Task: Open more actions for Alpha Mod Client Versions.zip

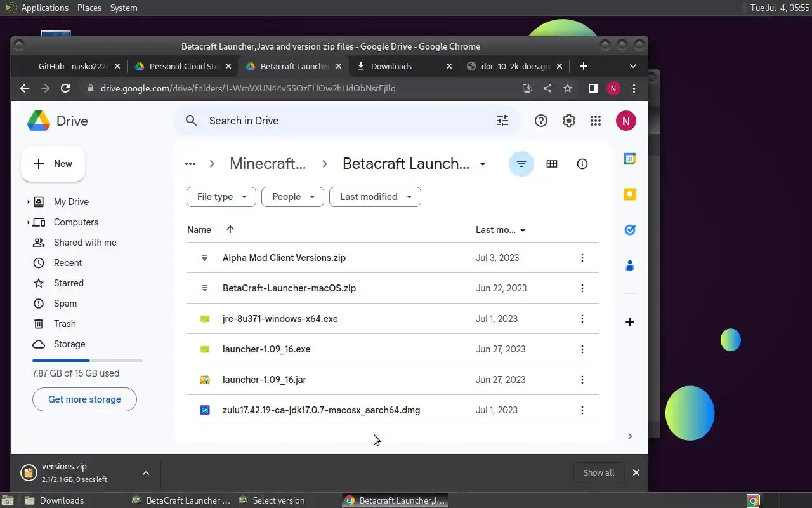Action: (x=582, y=258)
